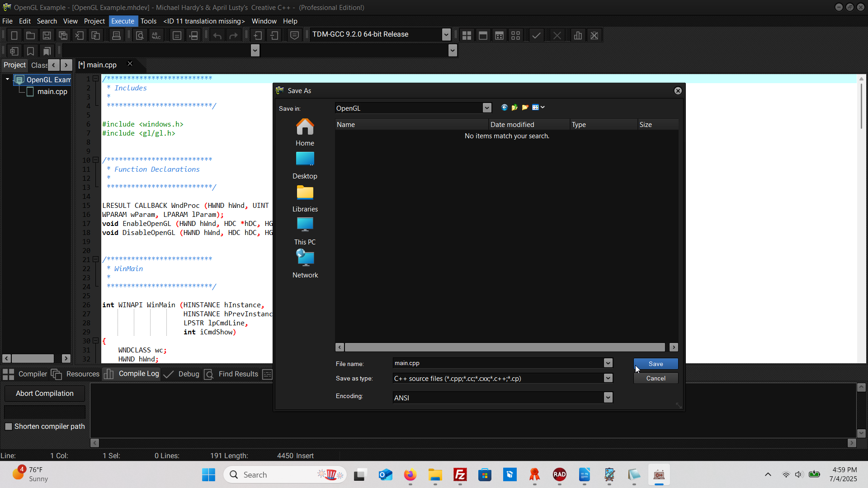Click the Save button in dialog
868x488 pixels.
point(656,364)
